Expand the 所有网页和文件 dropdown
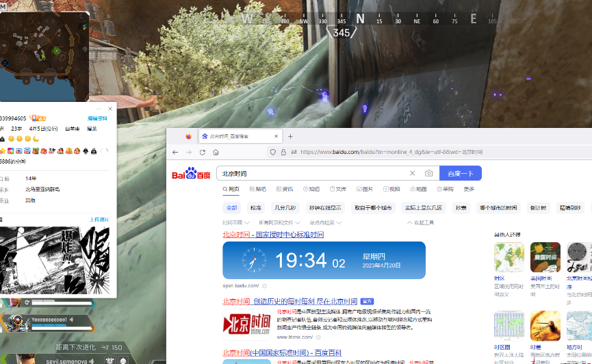Image resolution: width=592 pixels, height=364 pixels. pyautogui.click(x=279, y=222)
